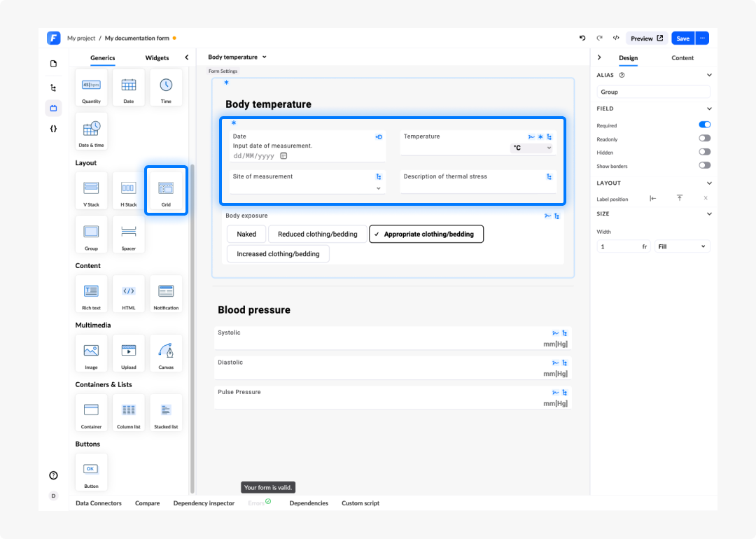Image resolution: width=756 pixels, height=539 pixels.
Task: Open the code view icon in top bar
Action: point(616,38)
